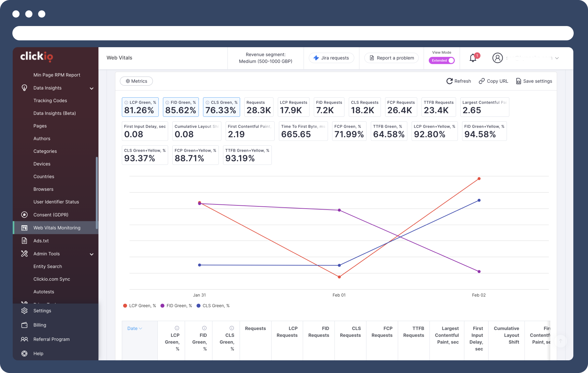Click the Refresh icon

pyautogui.click(x=449, y=81)
